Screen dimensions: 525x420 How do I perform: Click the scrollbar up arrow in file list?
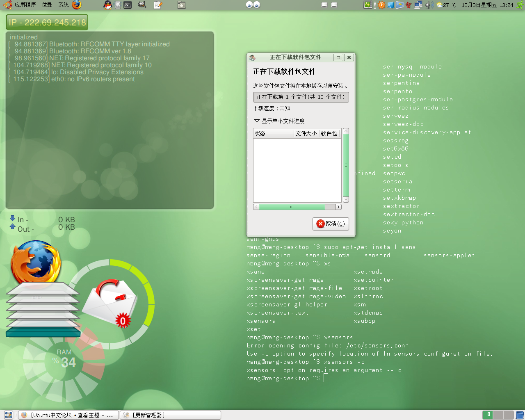click(346, 131)
